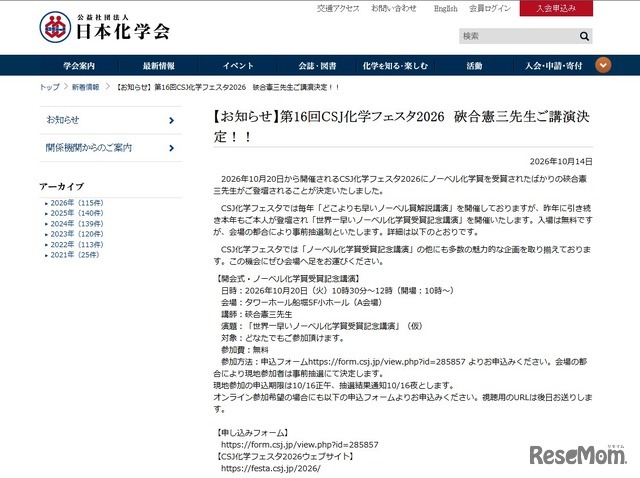Open the 関係機関からのご案内 sidebar arrow
Image resolution: width=640 pixels, height=478 pixels.
pos(171,148)
